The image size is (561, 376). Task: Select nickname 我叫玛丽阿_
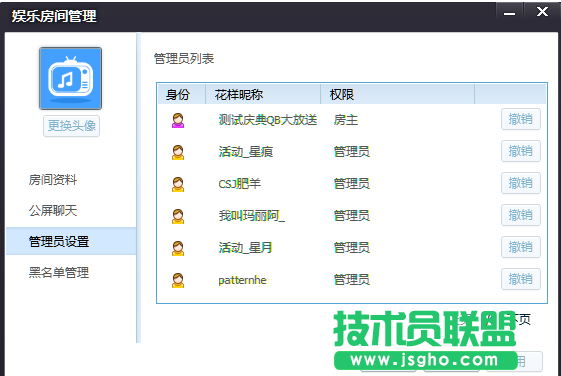coord(252,215)
